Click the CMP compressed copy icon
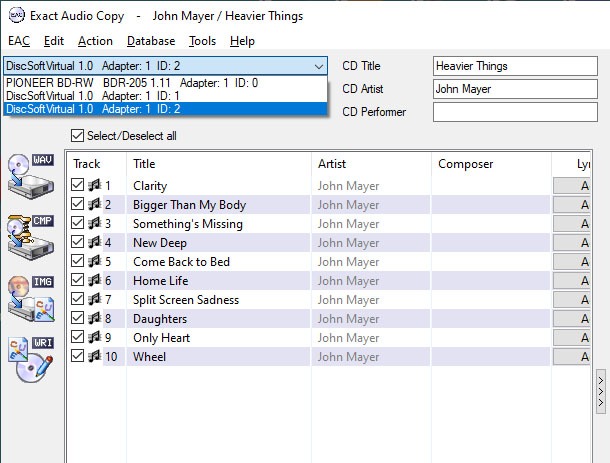The height and width of the screenshot is (463, 610). tap(31, 237)
